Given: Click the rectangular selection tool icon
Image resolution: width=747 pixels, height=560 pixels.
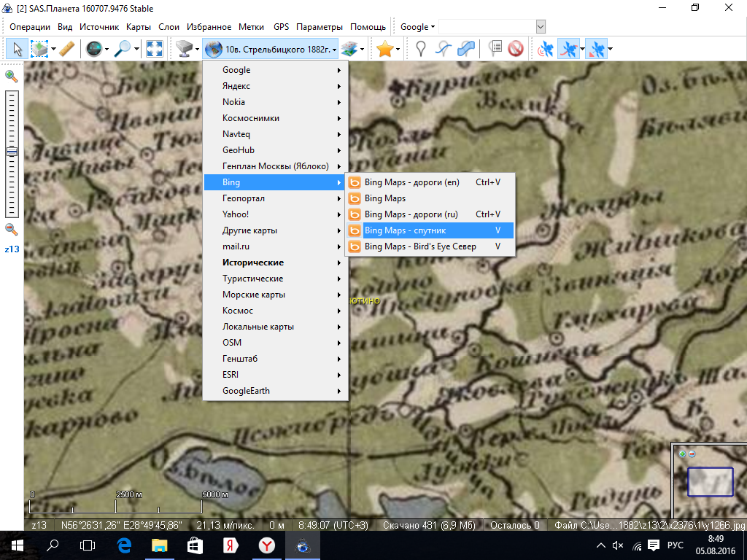Looking at the screenshot, I should click(x=39, y=49).
